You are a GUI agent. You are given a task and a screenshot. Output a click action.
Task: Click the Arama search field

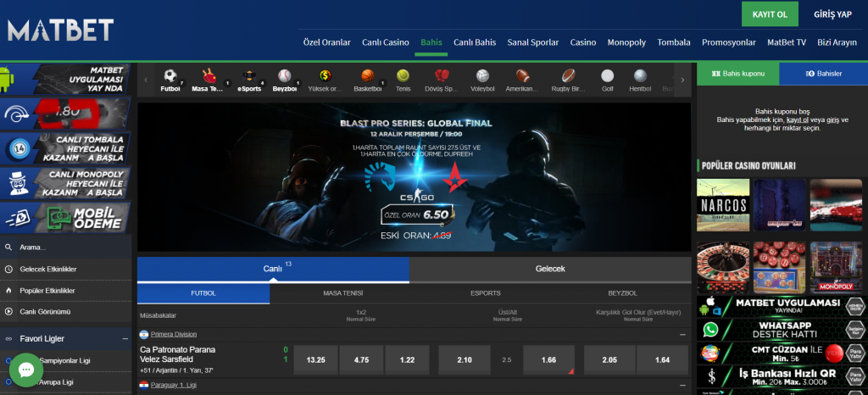[66, 248]
